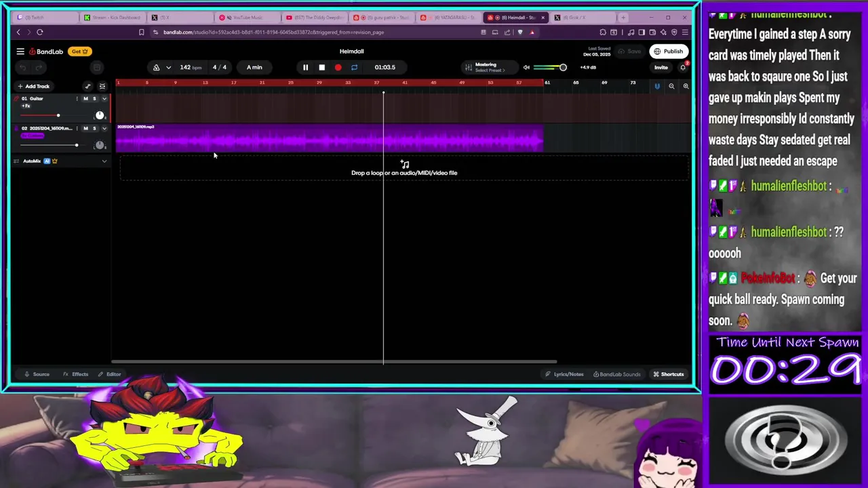Toggle the magnet snap icon
The width and height of the screenshot is (868, 488).
[x=656, y=86]
